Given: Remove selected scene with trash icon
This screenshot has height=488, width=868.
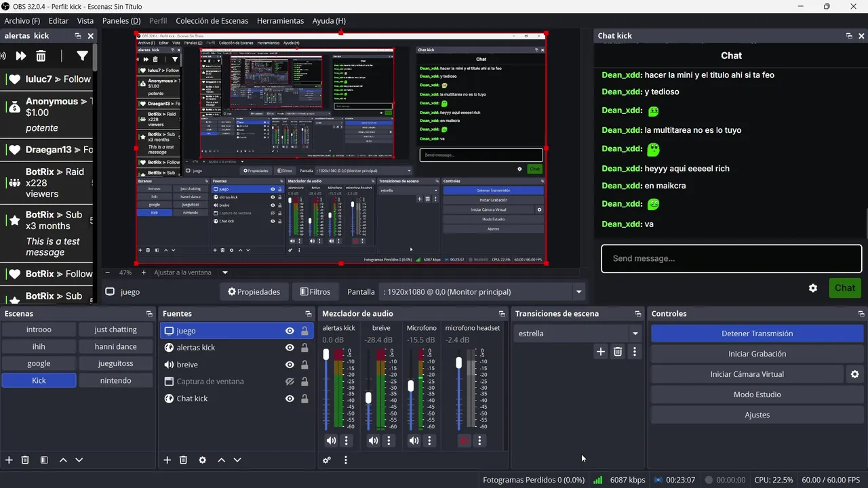Looking at the screenshot, I should coord(25,460).
